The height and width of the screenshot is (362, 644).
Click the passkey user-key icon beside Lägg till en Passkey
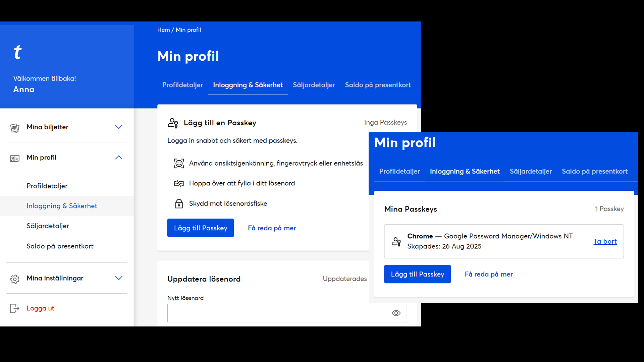point(173,123)
